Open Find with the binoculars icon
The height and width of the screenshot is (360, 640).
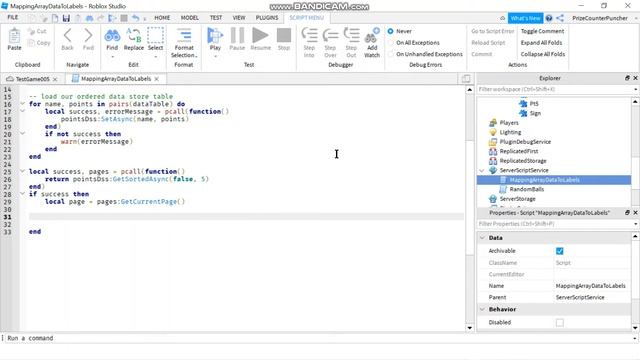pyautogui.click(x=112, y=36)
